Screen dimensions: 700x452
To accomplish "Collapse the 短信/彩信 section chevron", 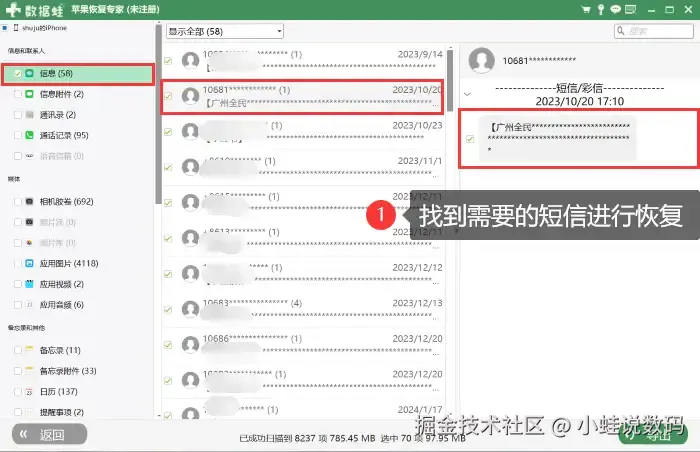I will [467, 94].
